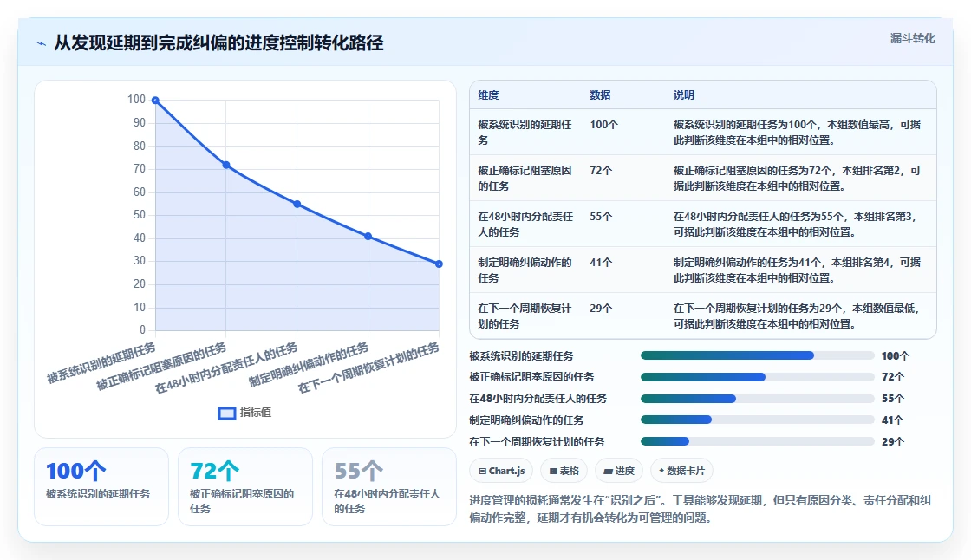This screenshot has height=560, width=971.
Task: Click the page title 从发现延期到完成纠偏的进度控制转化路径
Action: 218,42
